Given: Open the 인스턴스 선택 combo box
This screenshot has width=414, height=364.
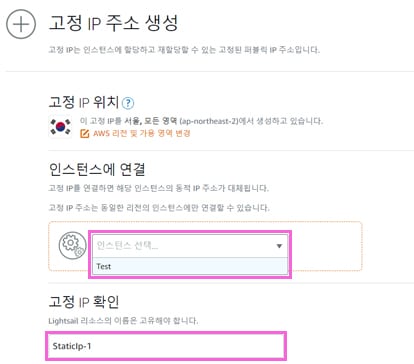Looking at the screenshot, I should click(190, 246).
